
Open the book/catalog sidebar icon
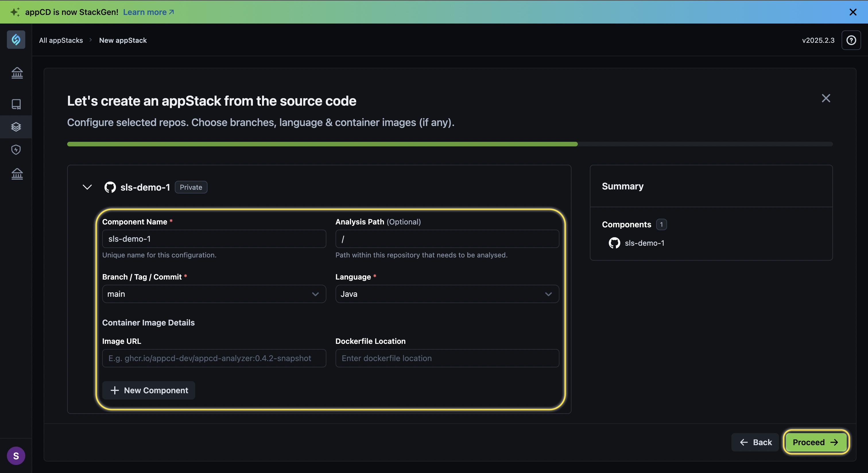16,104
